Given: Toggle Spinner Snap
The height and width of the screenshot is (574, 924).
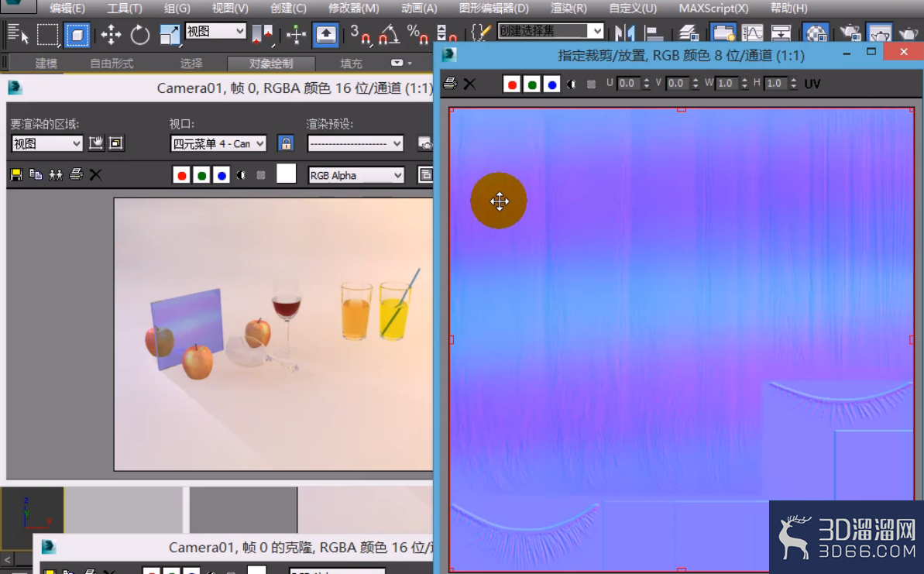Looking at the screenshot, I should coord(446,35).
